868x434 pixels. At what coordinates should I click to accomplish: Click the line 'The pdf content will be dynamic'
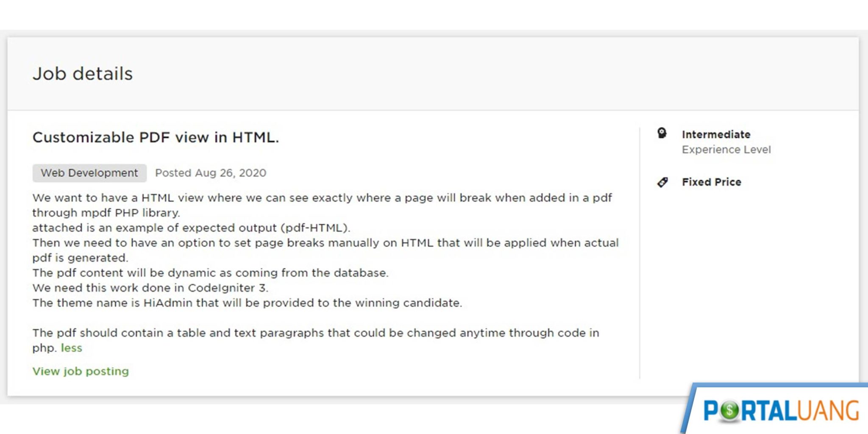[x=210, y=273]
